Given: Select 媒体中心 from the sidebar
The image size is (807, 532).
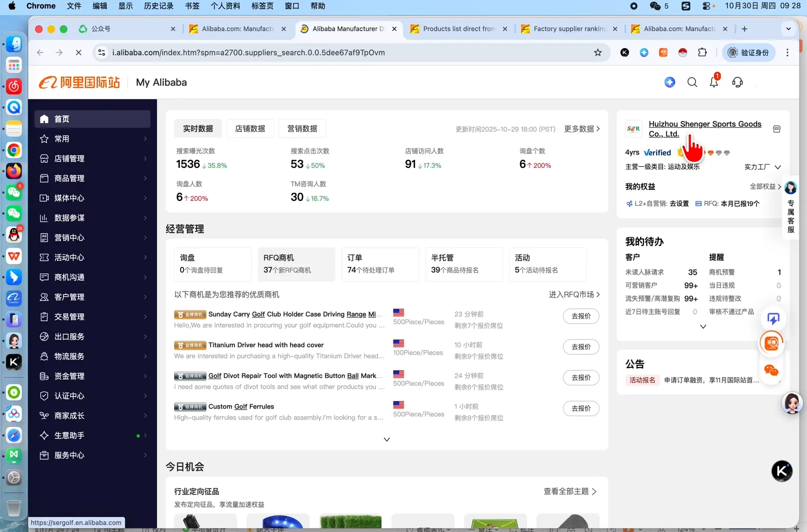Looking at the screenshot, I should (68, 198).
